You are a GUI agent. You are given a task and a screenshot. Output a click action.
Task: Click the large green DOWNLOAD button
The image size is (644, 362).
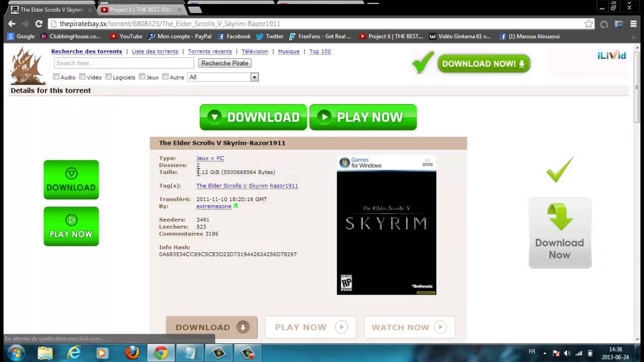[x=253, y=117]
